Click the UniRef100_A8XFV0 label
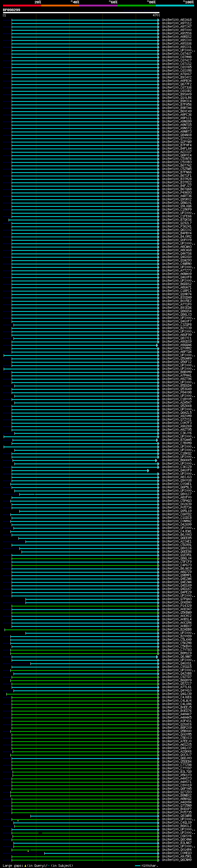The width and height of the screenshot is (197, 868). (177, 498)
